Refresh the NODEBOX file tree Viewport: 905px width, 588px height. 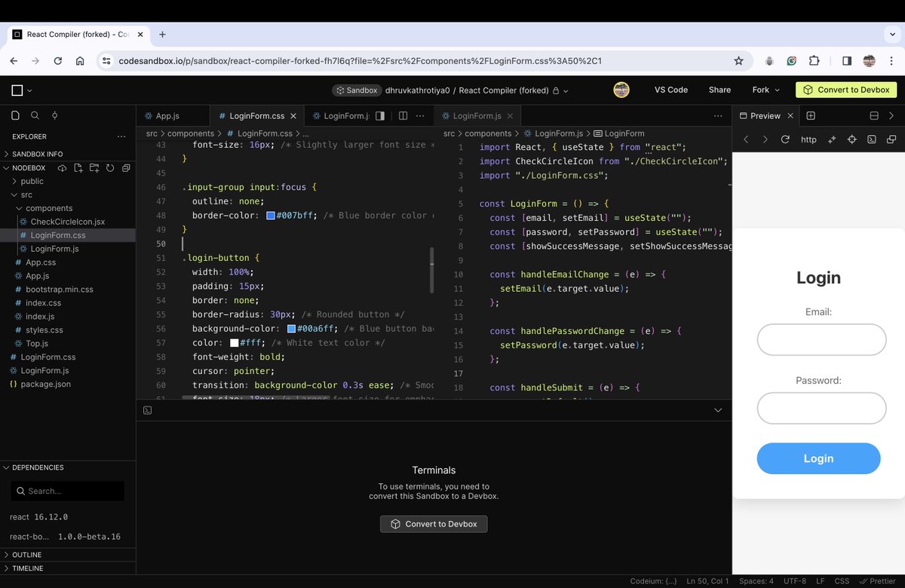point(109,168)
